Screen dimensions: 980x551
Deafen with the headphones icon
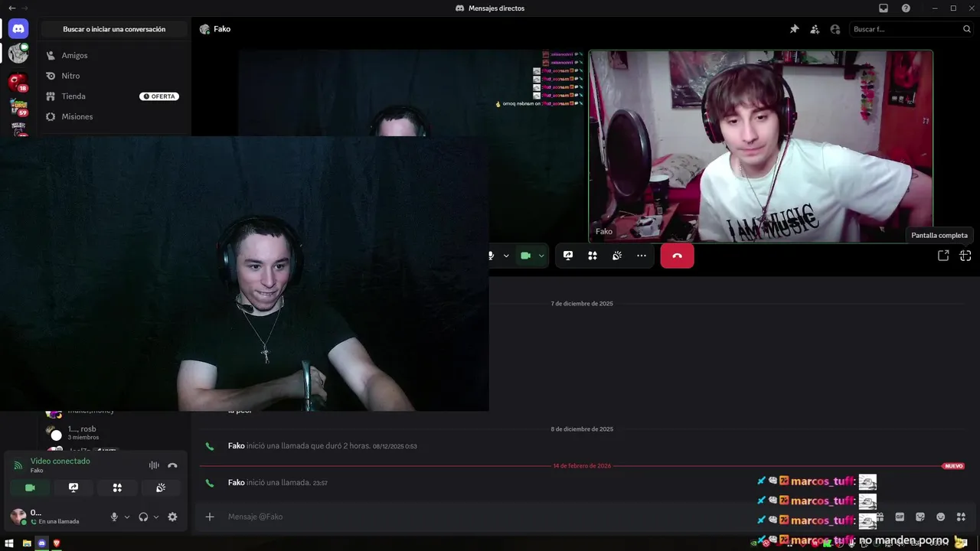(x=143, y=517)
